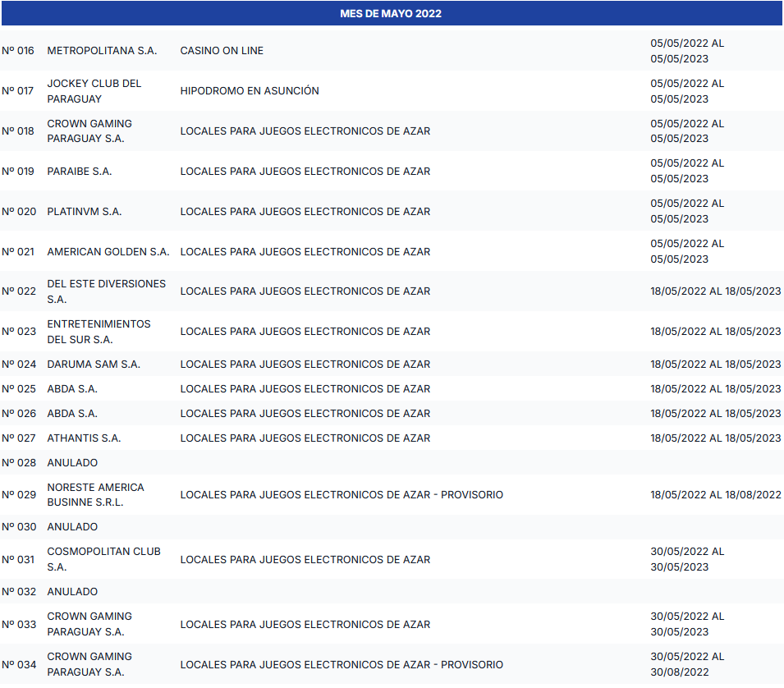This screenshot has width=784, height=688.
Task: Select the CASINO ON LINE text
Action: pos(222,51)
